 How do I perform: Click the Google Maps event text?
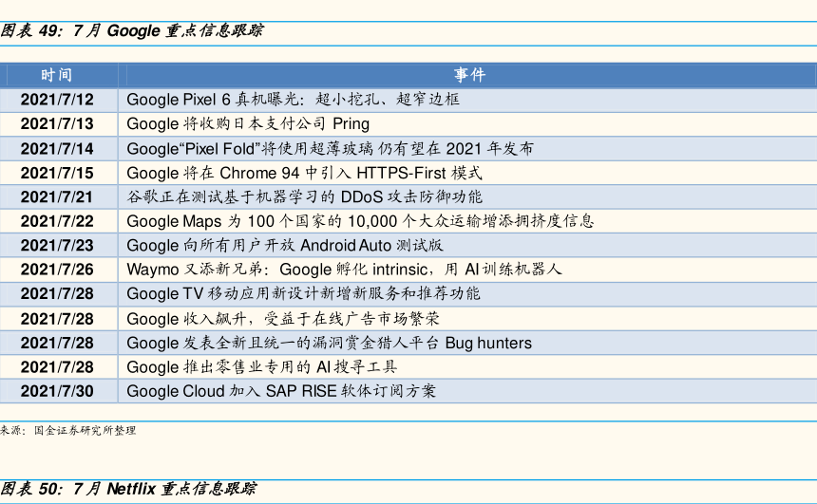click(x=360, y=221)
